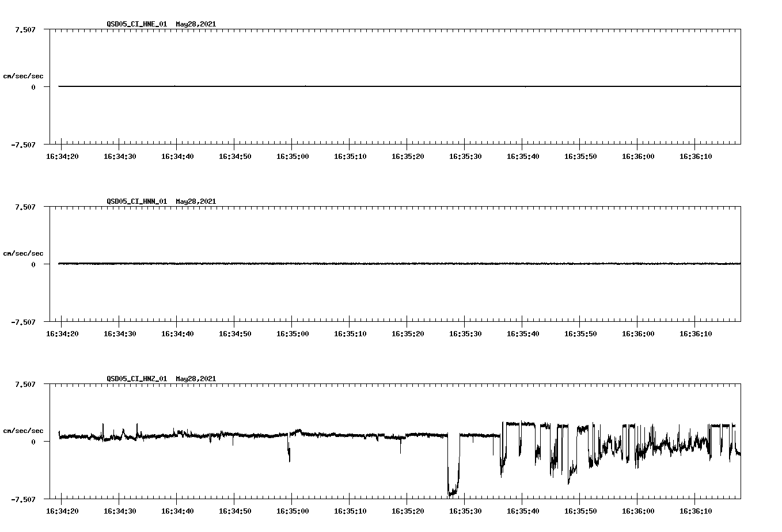Click the 16:34:20 time label under the top plot
Screen dimensions: 782x532
62,155
